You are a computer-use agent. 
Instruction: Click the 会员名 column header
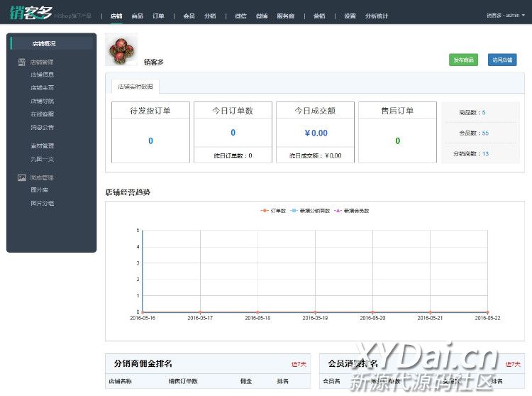331,381
